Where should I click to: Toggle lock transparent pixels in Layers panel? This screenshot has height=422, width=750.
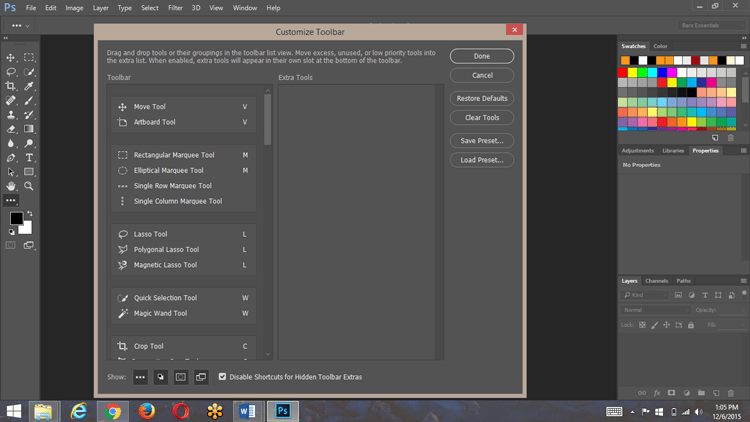pyautogui.click(x=642, y=325)
